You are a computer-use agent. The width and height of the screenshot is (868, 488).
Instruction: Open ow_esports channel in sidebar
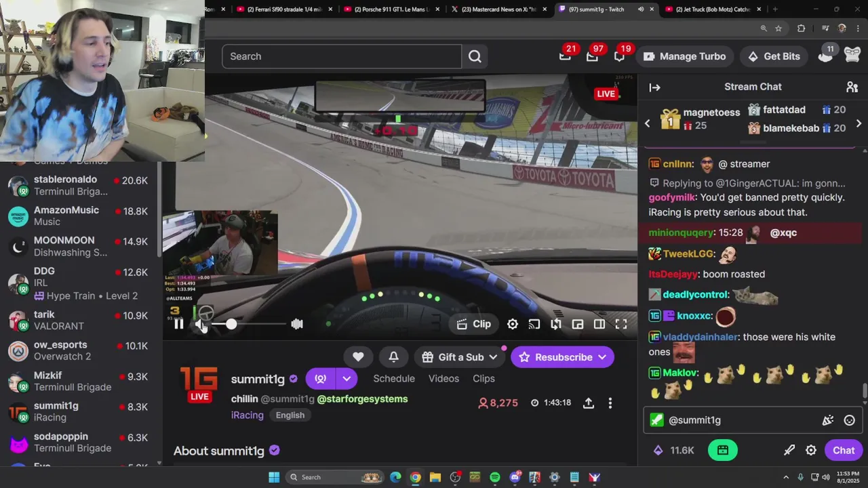coord(81,350)
